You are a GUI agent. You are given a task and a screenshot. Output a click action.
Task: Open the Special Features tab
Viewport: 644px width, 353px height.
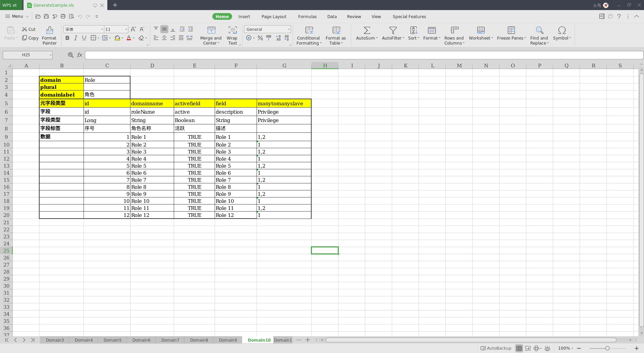409,16
